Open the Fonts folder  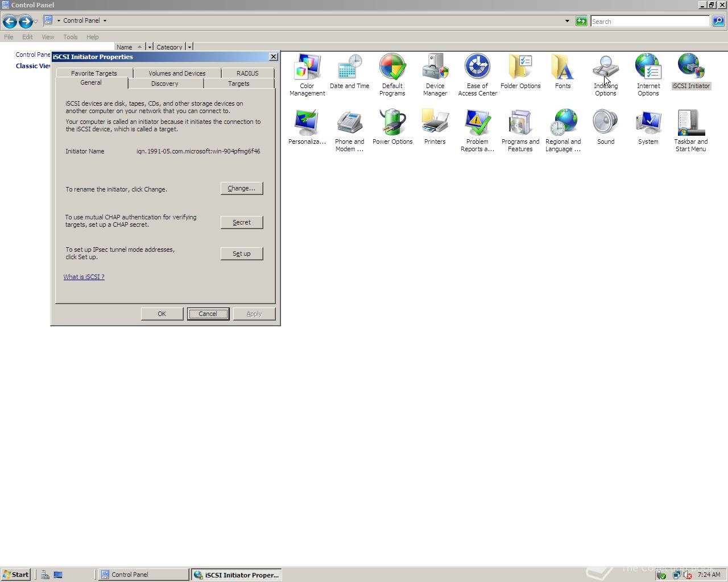562,72
